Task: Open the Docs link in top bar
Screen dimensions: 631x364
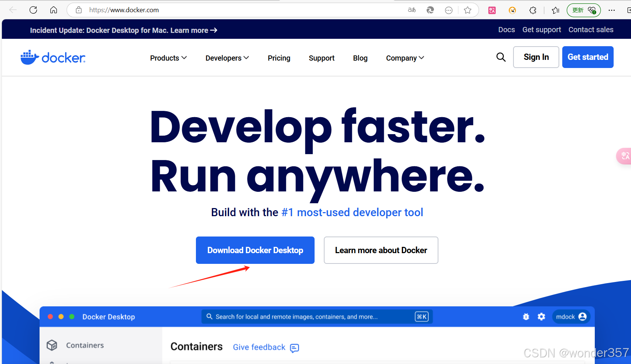Action: tap(506, 30)
